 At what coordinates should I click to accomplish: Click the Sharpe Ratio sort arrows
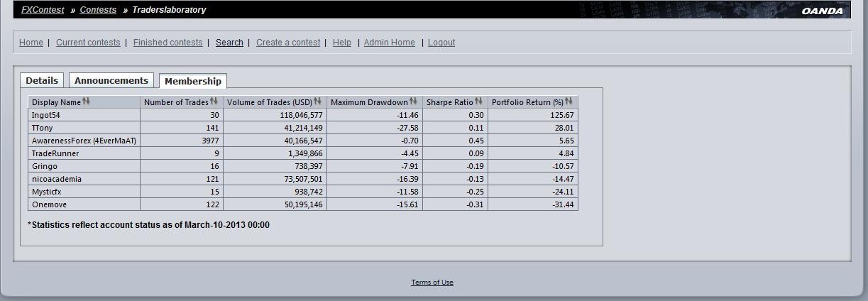478,102
